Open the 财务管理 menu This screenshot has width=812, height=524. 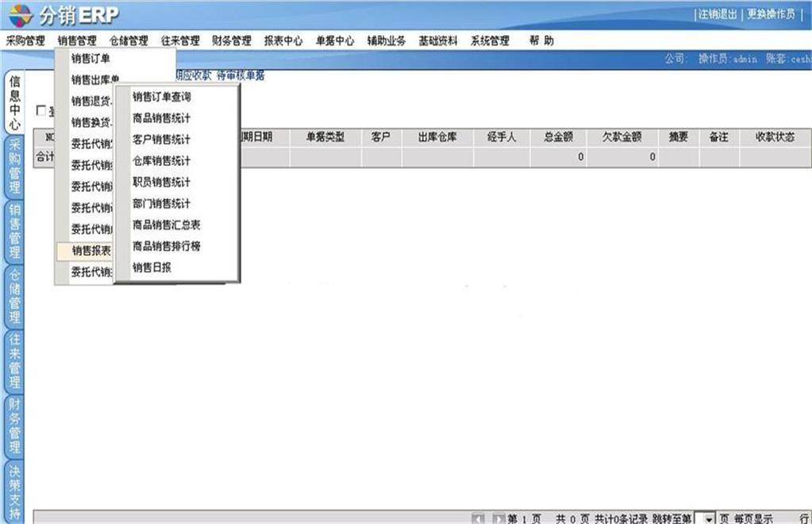(x=232, y=41)
